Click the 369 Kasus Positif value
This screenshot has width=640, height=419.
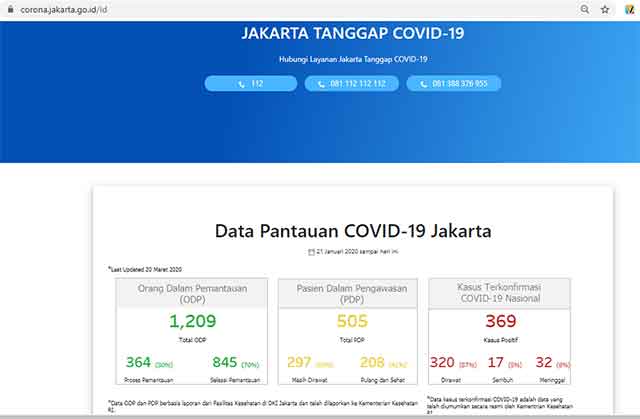(501, 321)
